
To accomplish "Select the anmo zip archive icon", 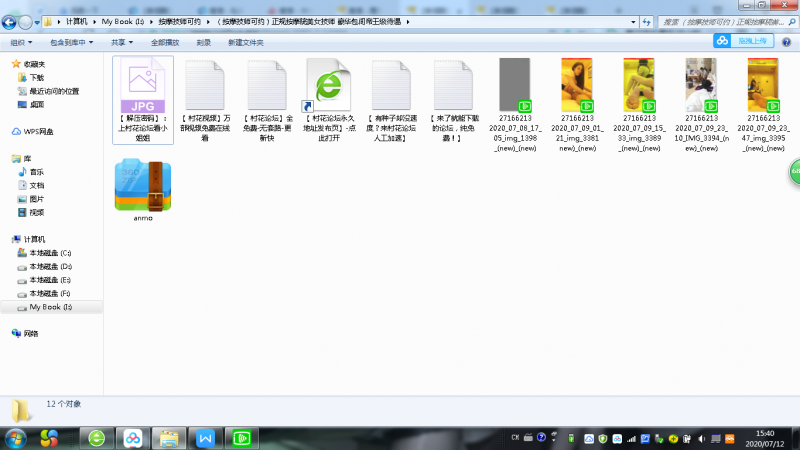I will point(143,185).
